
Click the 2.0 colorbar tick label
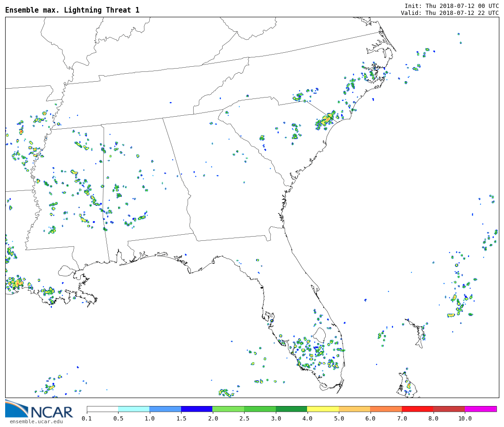[212, 419]
